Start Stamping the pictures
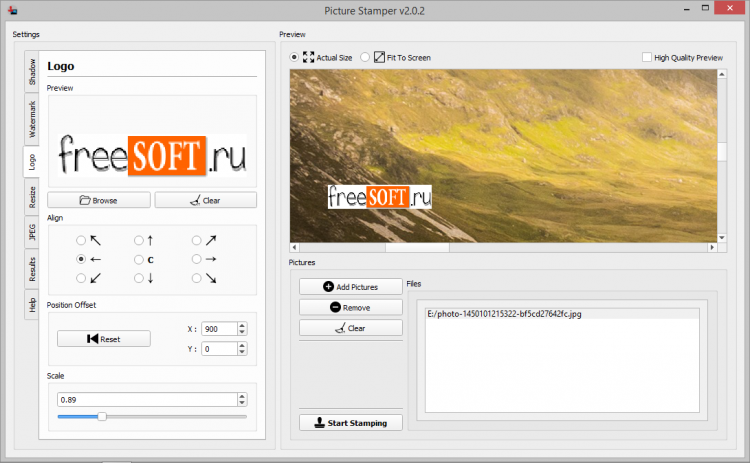 (x=351, y=423)
